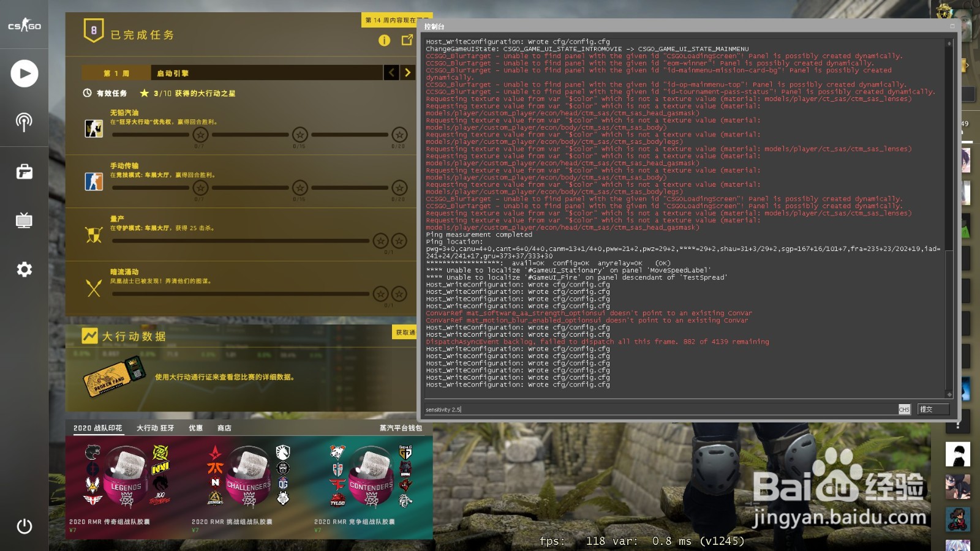Open the broadcast/GOTV antenna icon
This screenshot has height=551, width=980.
23,122
